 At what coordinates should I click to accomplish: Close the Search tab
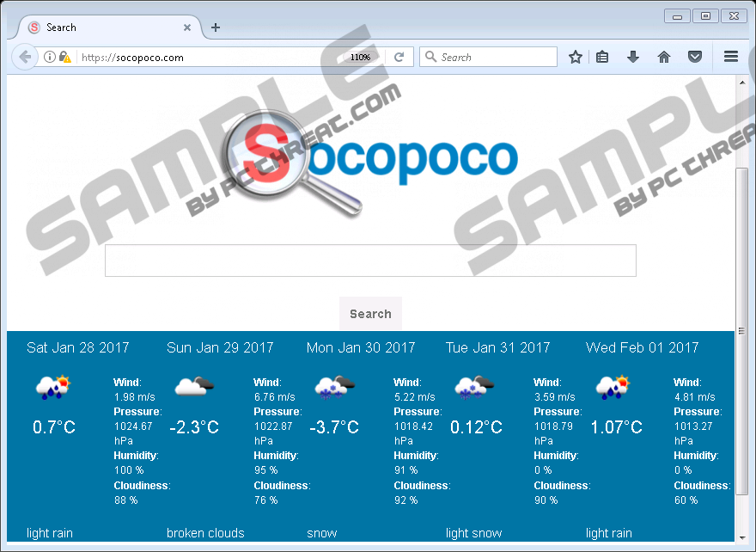(x=187, y=28)
